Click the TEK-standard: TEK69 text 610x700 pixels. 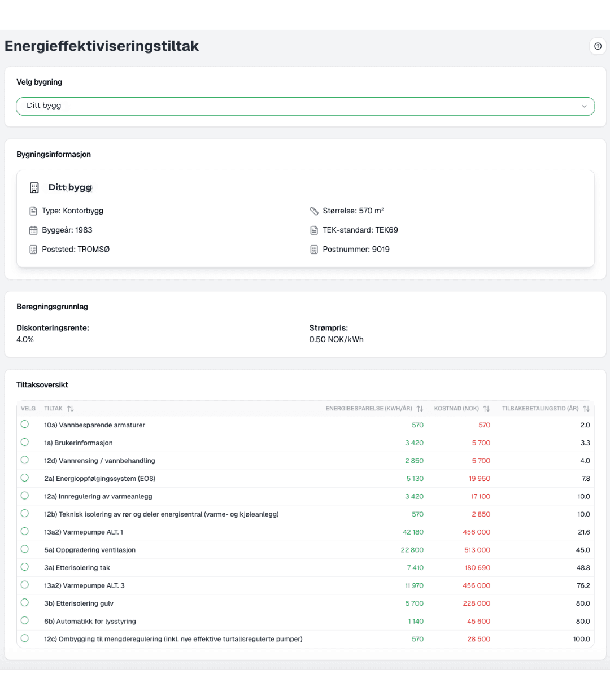click(360, 230)
